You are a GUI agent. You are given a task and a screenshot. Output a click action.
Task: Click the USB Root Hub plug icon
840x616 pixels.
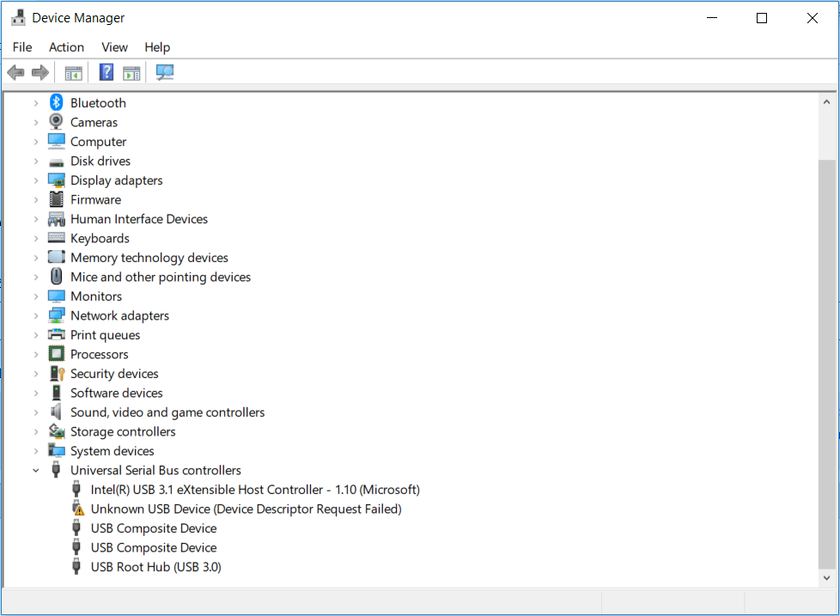76,566
